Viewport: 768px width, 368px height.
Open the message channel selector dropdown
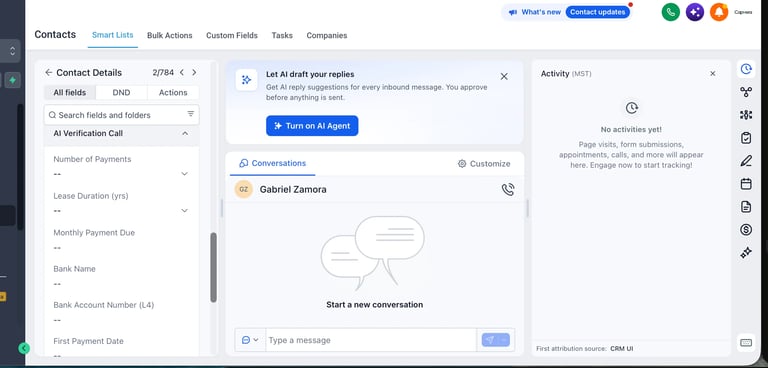point(250,340)
